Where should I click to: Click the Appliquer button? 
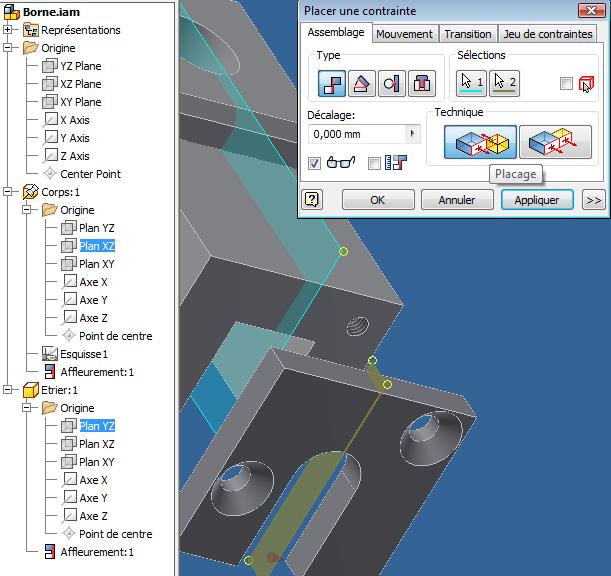pos(537,200)
